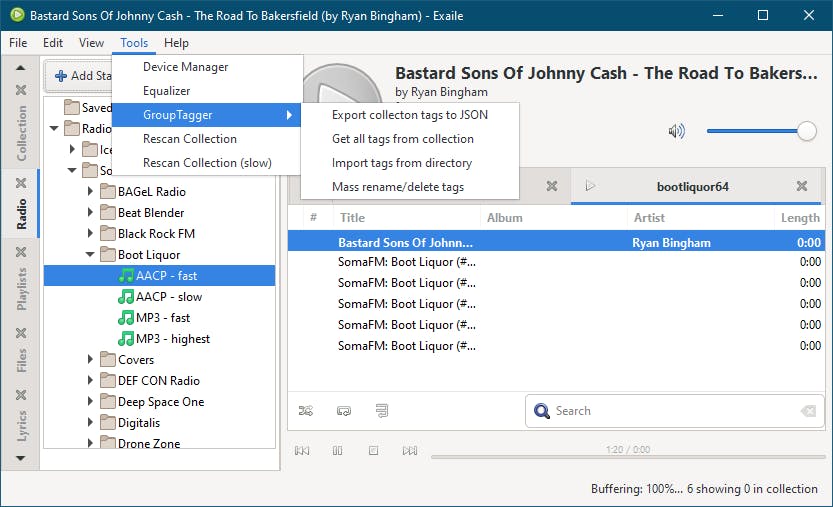Skip to the previous track

(302, 451)
